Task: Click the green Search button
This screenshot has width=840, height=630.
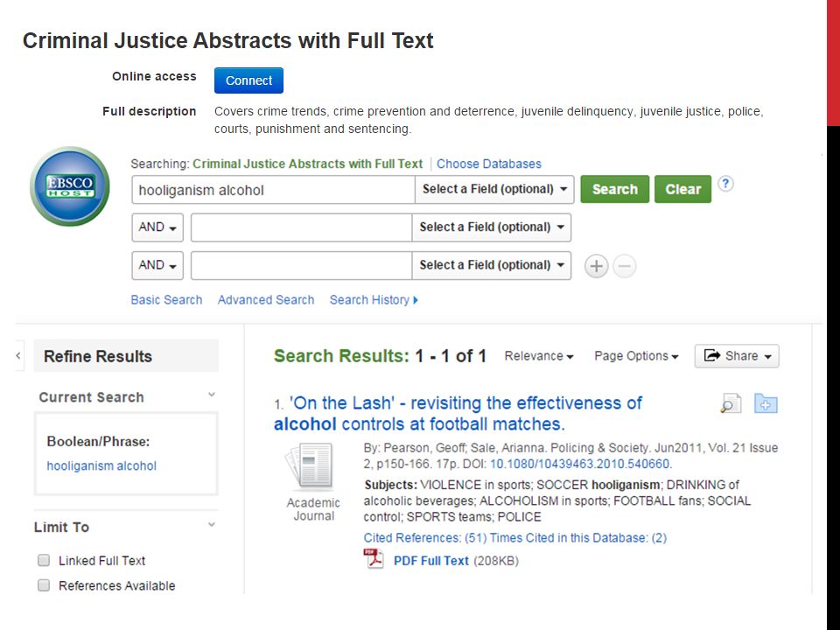Action: pos(615,189)
